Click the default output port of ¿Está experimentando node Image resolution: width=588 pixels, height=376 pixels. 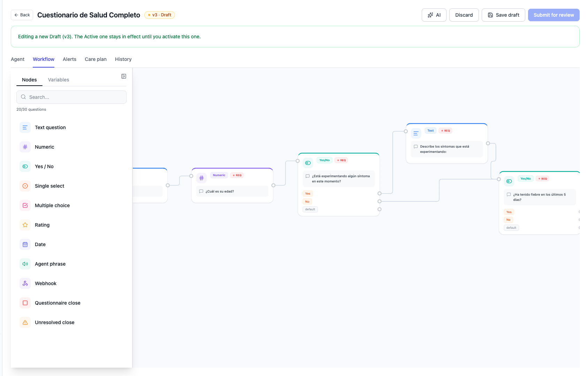380,209
